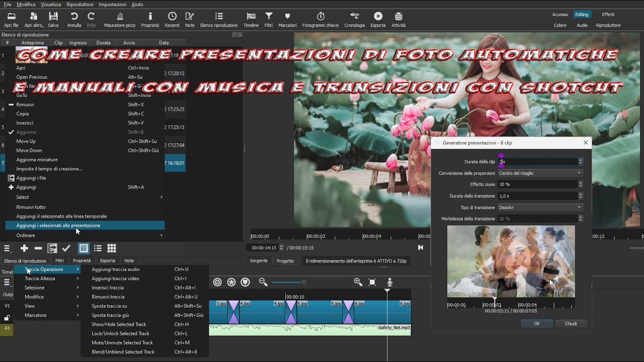Open the Note panel from toolbar
644x362 pixels.
pos(190,20)
